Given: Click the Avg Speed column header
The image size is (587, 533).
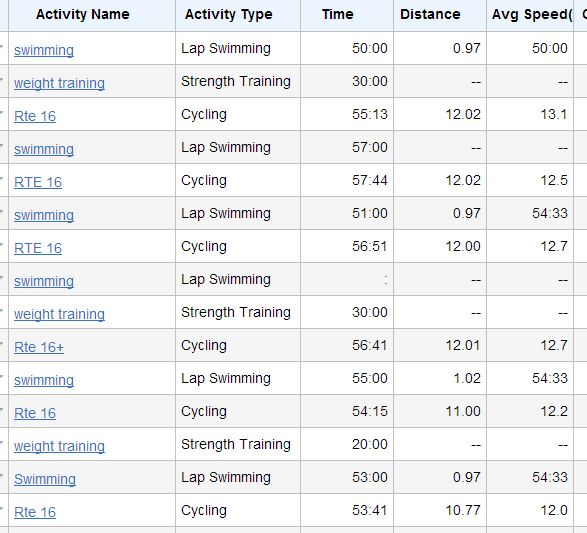Looking at the screenshot, I should point(530,14).
